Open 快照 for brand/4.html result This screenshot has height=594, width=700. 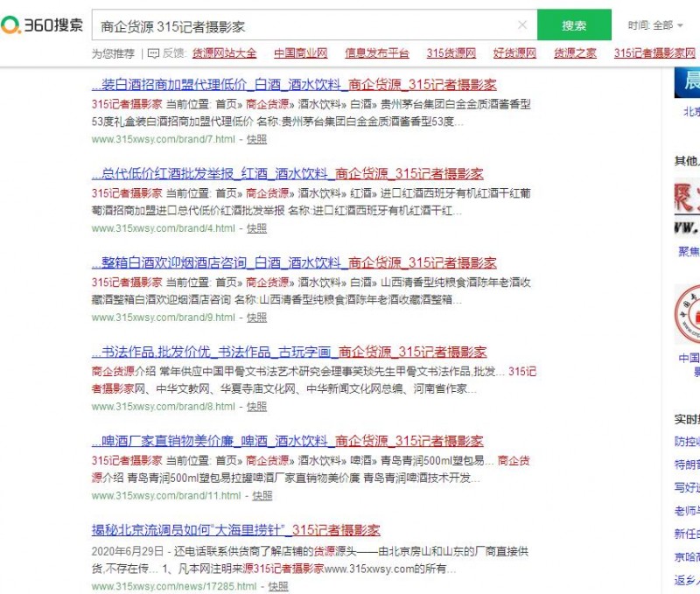(256, 228)
